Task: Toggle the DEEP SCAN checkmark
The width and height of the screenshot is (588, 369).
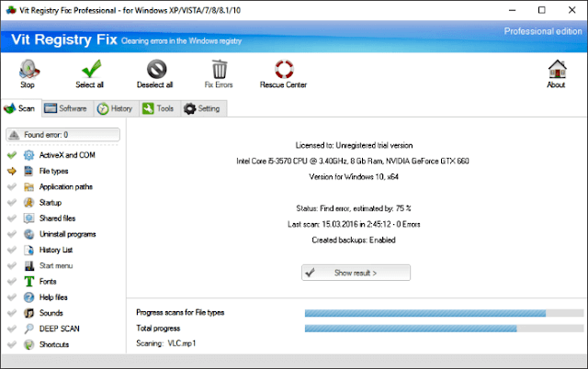Action: [x=12, y=329]
